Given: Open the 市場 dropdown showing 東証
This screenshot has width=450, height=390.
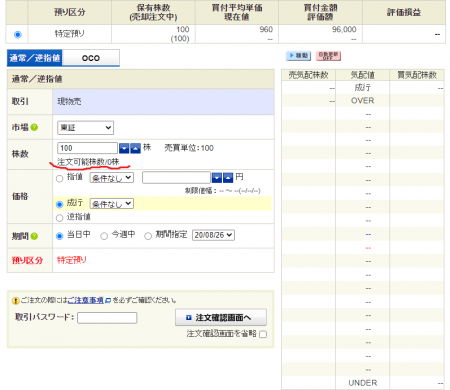Looking at the screenshot, I should [x=85, y=128].
